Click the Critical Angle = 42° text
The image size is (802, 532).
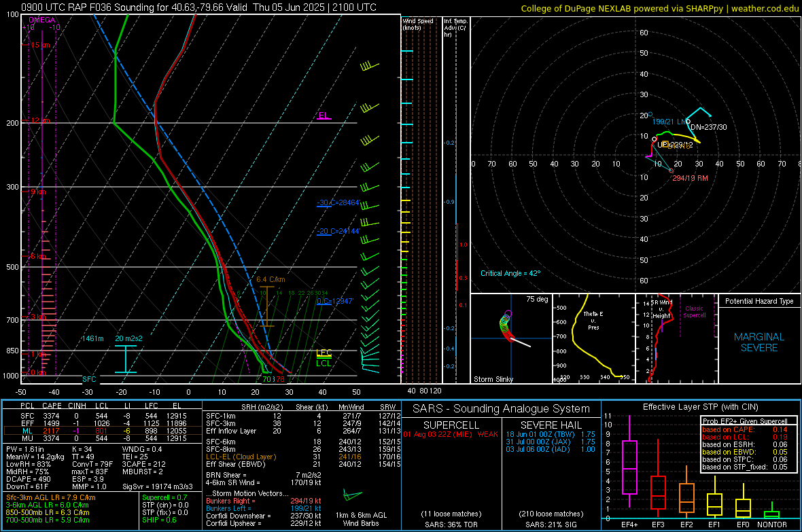tap(510, 273)
